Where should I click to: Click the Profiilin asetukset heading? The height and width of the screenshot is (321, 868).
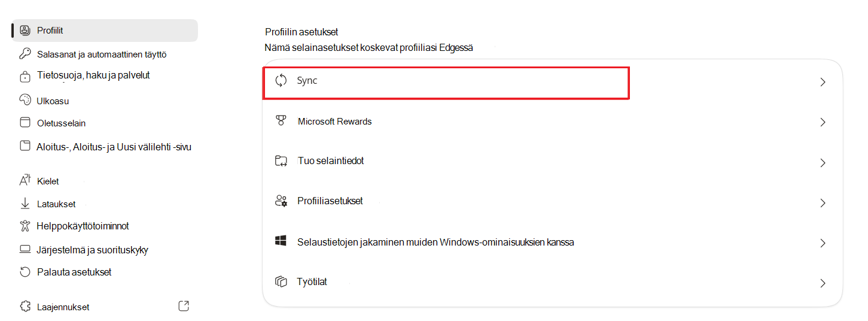coord(301,32)
